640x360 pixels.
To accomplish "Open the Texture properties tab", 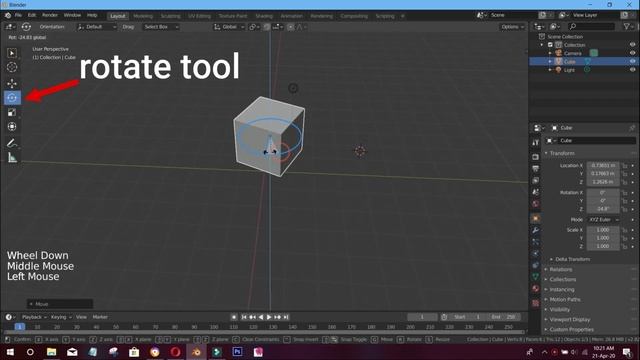I will [x=536, y=303].
